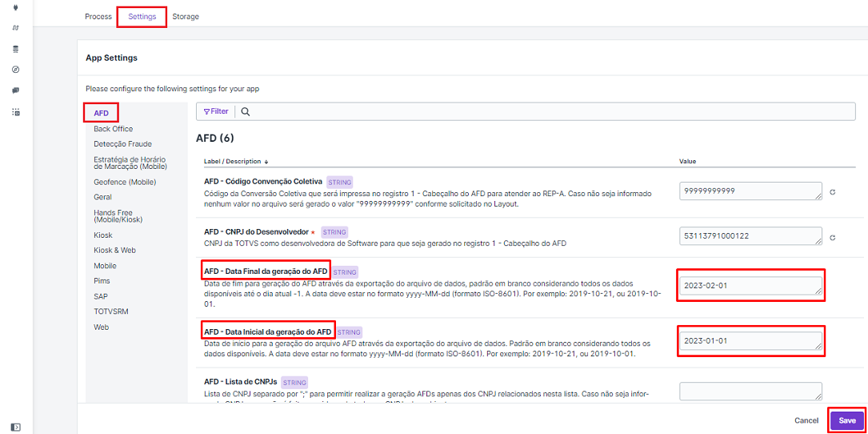Click the App Settings heading
868x434 pixels.
[111, 58]
